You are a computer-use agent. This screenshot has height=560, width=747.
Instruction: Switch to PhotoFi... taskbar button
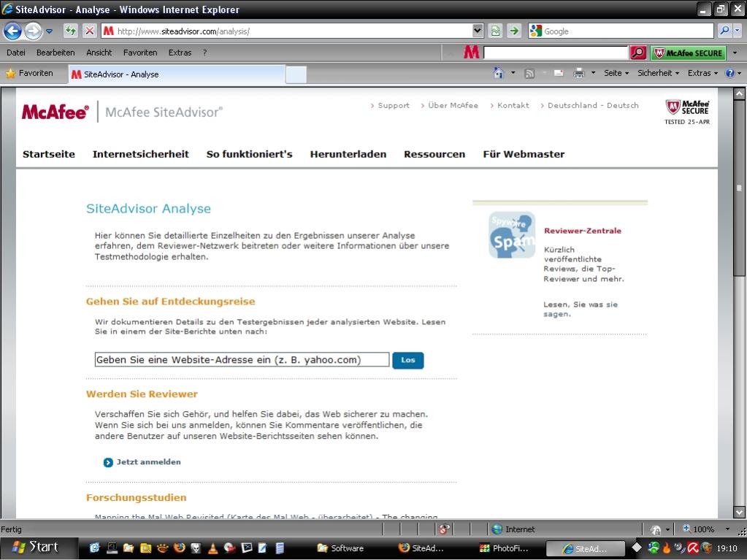(504, 548)
